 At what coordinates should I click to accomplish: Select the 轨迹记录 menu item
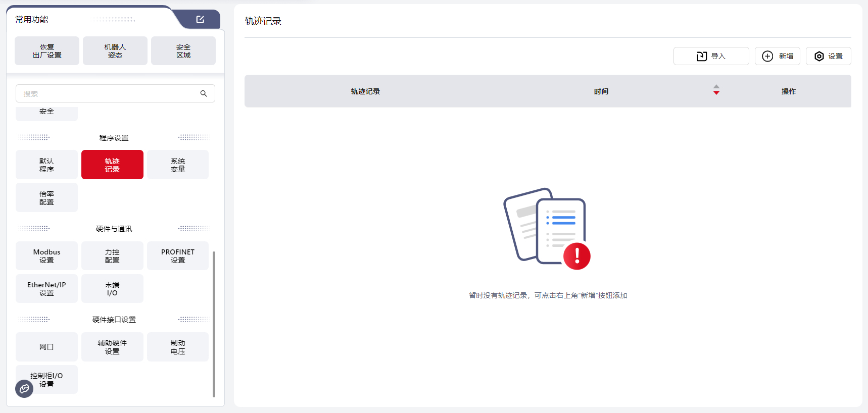(x=112, y=165)
